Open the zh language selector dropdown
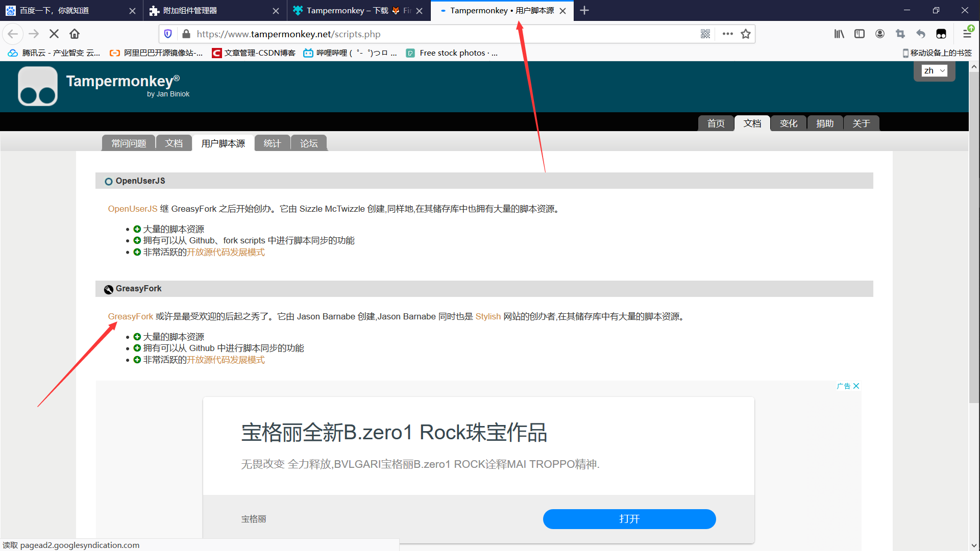This screenshot has width=980, height=551. pyautogui.click(x=934, y=70)
